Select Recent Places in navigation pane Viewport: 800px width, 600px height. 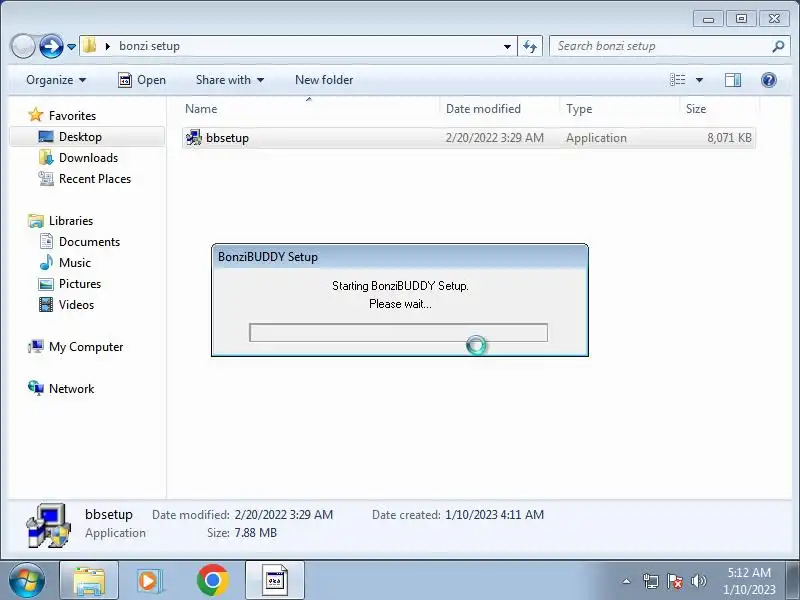(x=95, y=179)
